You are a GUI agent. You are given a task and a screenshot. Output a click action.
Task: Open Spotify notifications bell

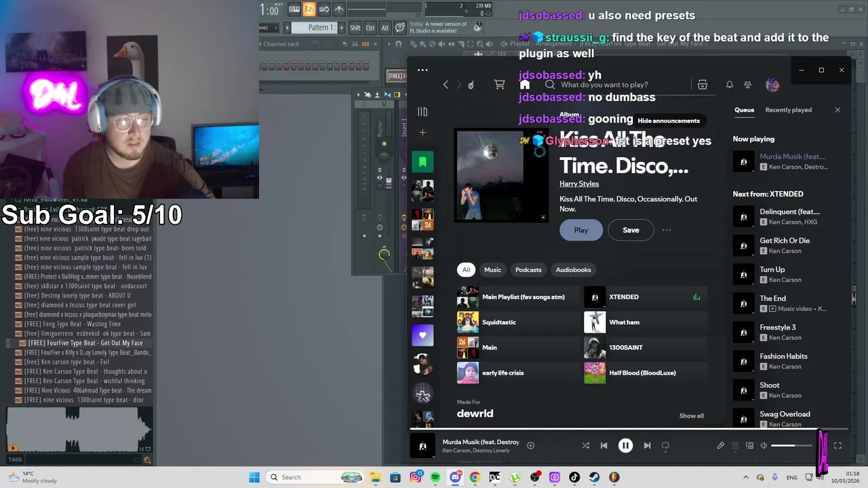pyautogui.click(x=729, y=85)
